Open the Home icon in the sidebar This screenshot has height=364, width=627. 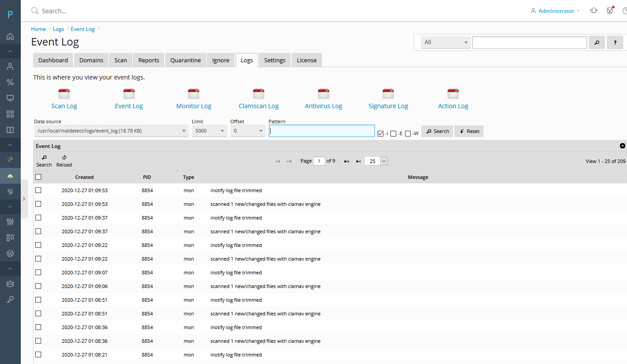[10, 36]
